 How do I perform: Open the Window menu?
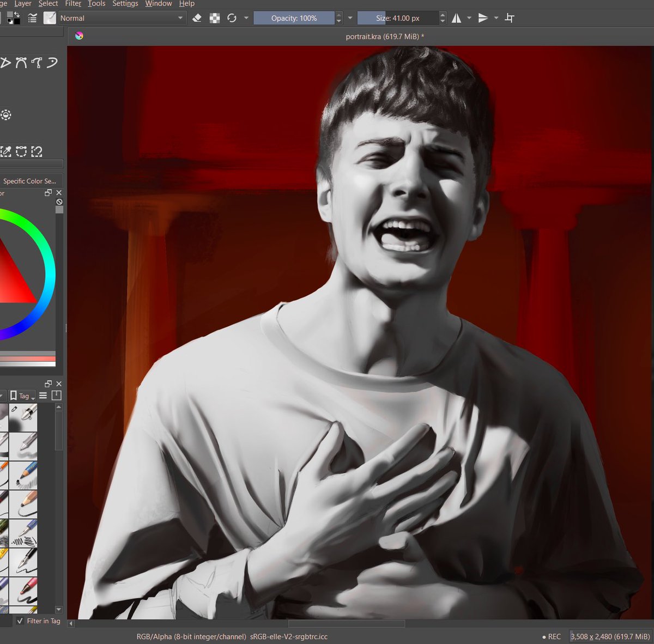point(159,4)
